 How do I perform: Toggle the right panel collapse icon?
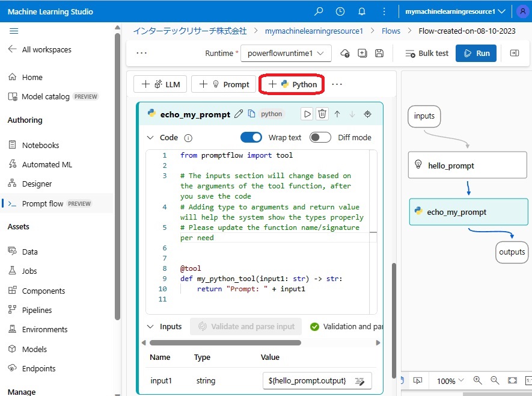(x=515, y=53)
